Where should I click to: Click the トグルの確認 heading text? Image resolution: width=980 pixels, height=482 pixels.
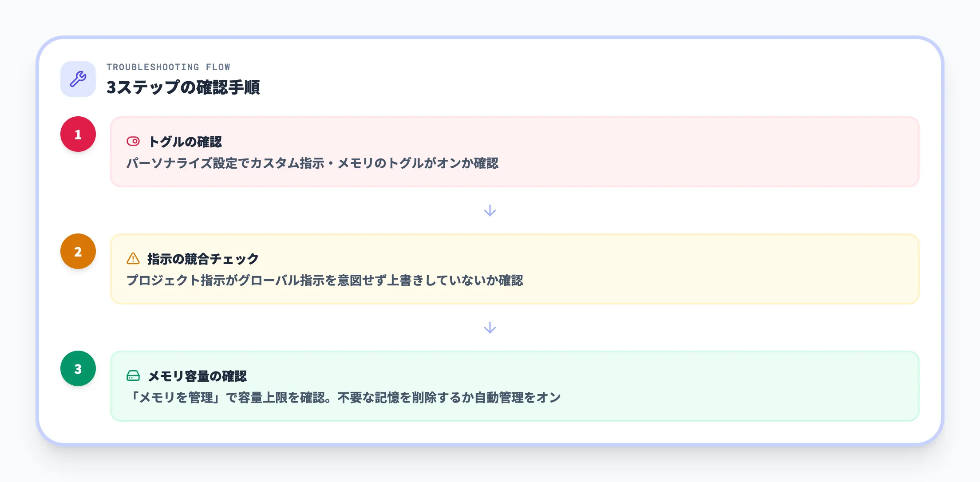pyautogui.click(x=186, y=142)
